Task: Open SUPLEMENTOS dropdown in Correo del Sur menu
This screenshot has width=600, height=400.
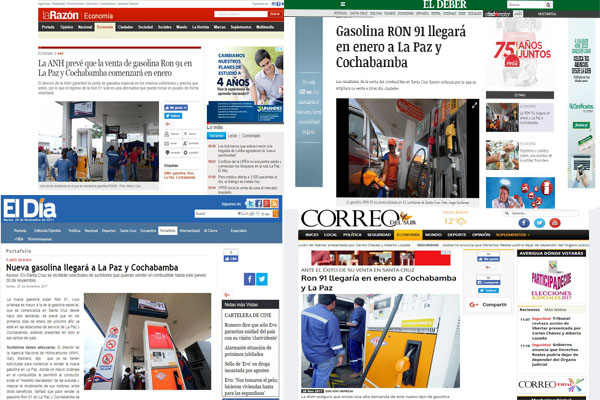Action: 513,235
